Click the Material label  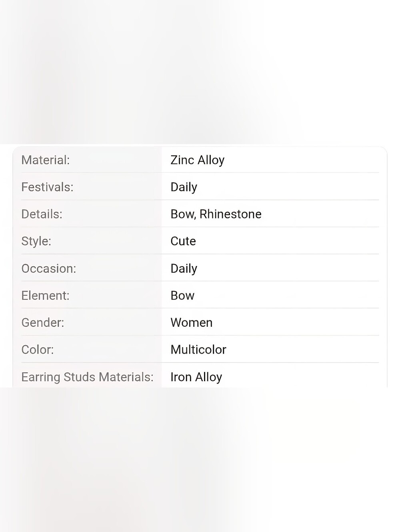[46, 160]
